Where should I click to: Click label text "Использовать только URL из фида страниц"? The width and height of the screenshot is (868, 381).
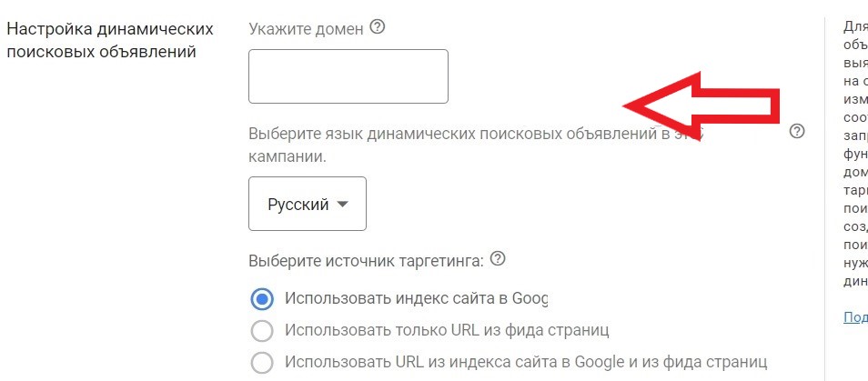[x=446, y=330]
